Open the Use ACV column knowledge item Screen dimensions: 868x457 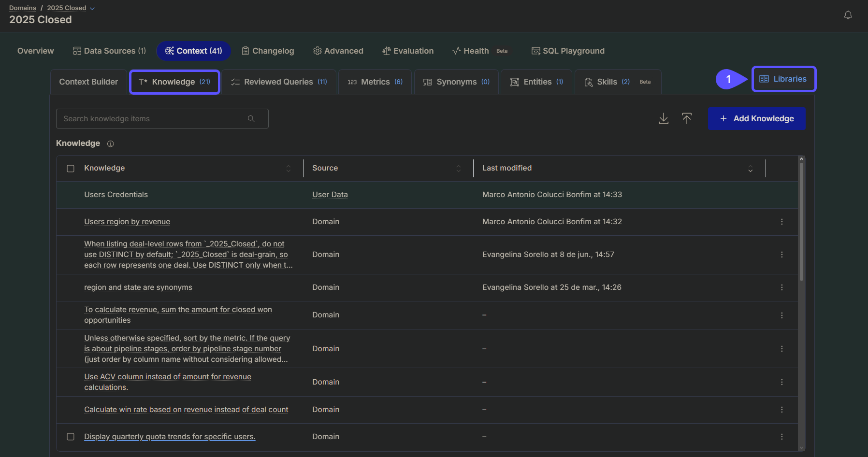tap(168, 382)
